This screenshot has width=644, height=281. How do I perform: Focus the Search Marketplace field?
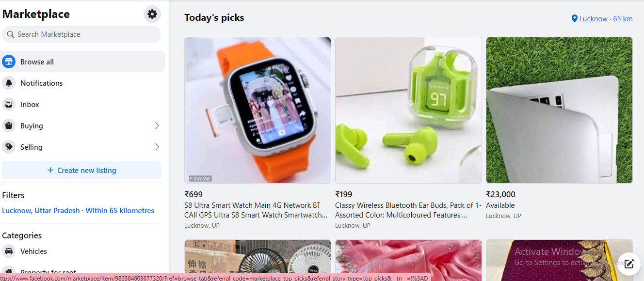point(81,34)
